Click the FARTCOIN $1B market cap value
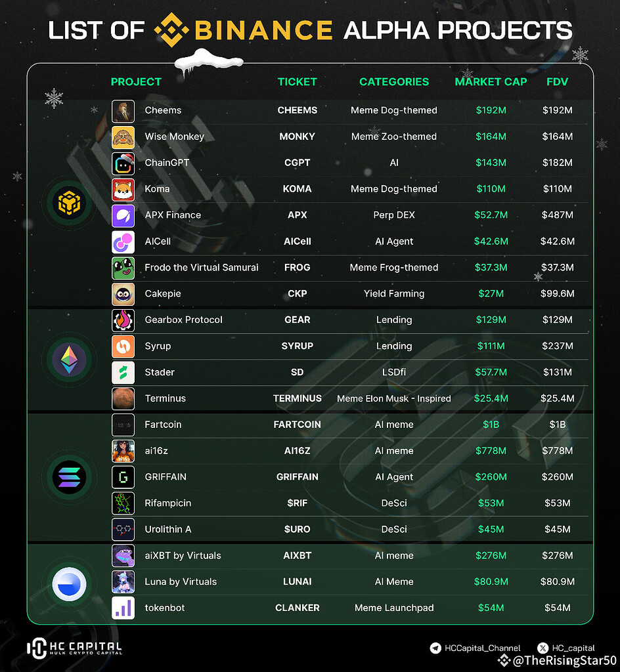Screen dimensions: 620x672 491,425
